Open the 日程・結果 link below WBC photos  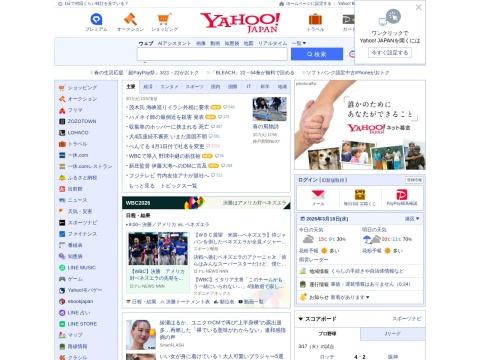click(x=141, y=302)
